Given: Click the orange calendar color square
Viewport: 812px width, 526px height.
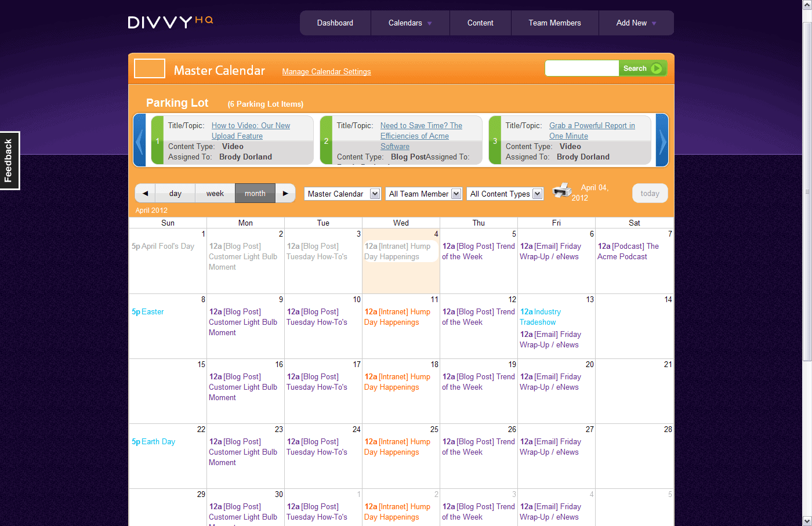Looking at the screenshot, I should pyautogui.click(x=149, y=68).
